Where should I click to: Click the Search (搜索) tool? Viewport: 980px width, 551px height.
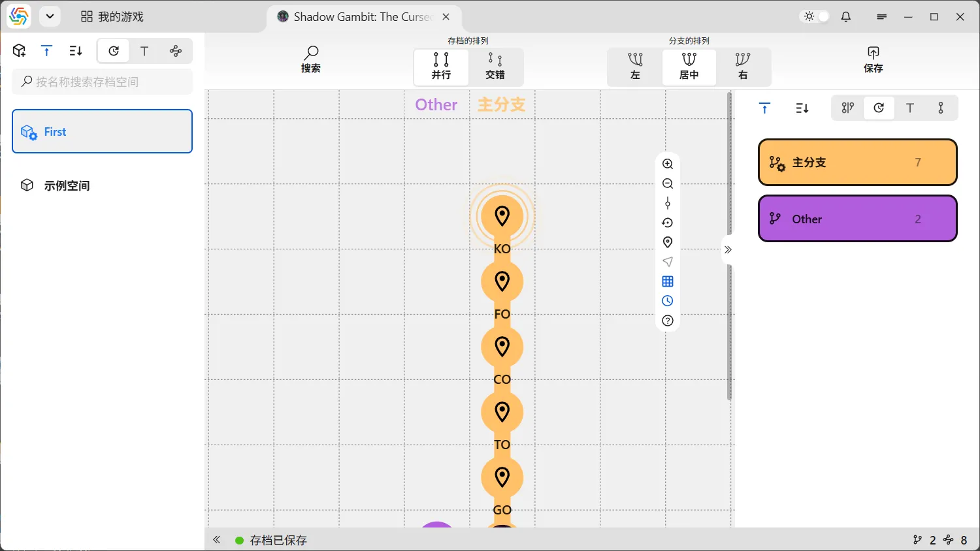(x=311, y=59)
